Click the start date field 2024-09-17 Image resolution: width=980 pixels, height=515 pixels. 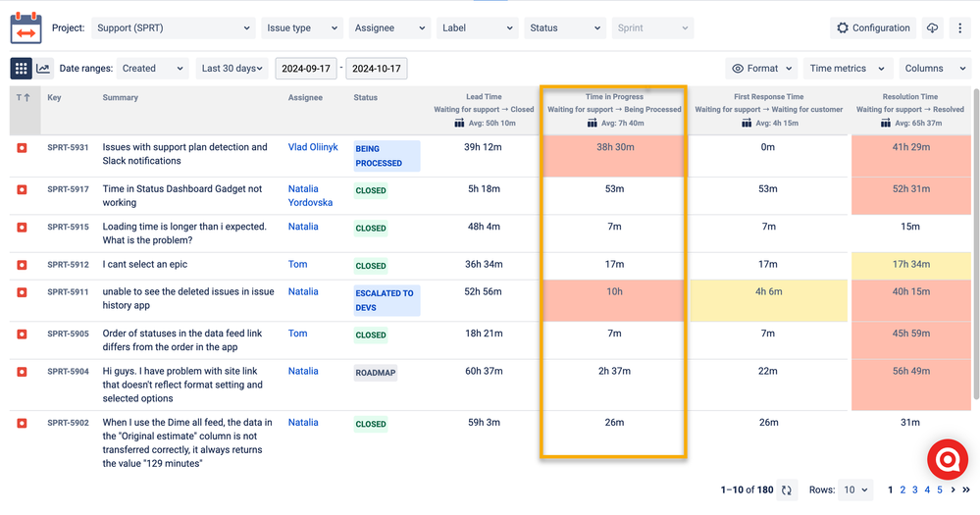(x=306, y=69)
